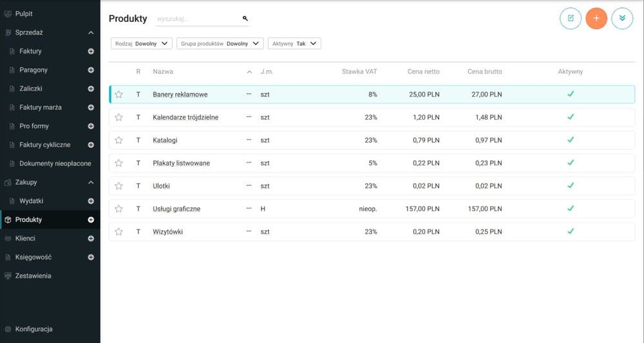Click plus icon next to Wydatki
This screenshot has height=343, width=644.
pos(91,201)
